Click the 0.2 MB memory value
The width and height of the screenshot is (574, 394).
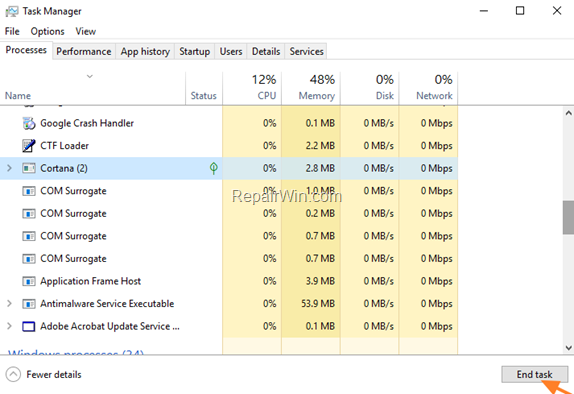[x=320, y=213]
